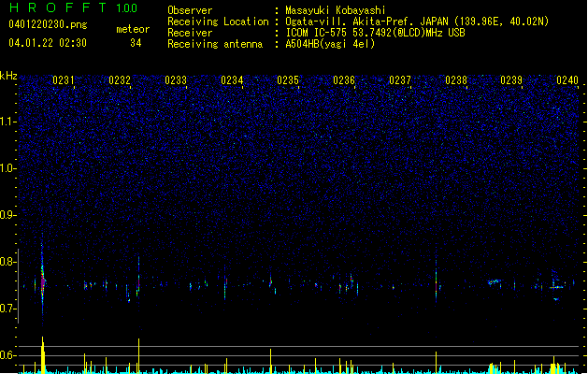The image size is (588, 374).
Task: Click the Receiving Location label
Action: point(218,22)
